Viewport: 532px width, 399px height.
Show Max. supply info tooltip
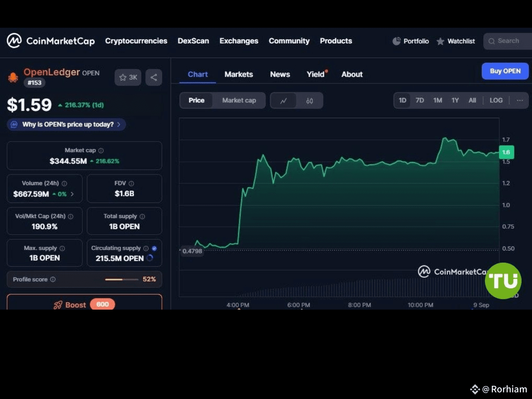tap(62, 248)
